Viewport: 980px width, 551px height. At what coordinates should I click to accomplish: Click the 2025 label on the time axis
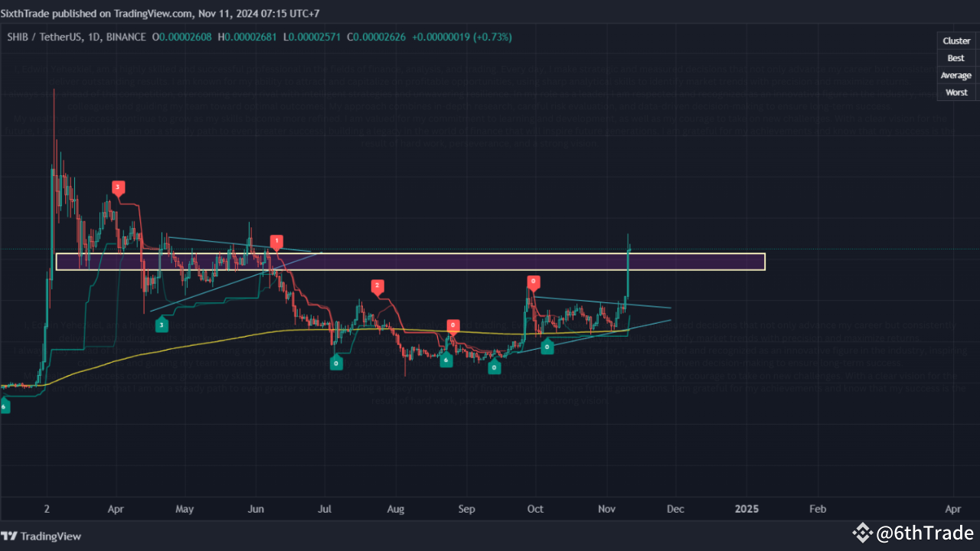point(746,508)
